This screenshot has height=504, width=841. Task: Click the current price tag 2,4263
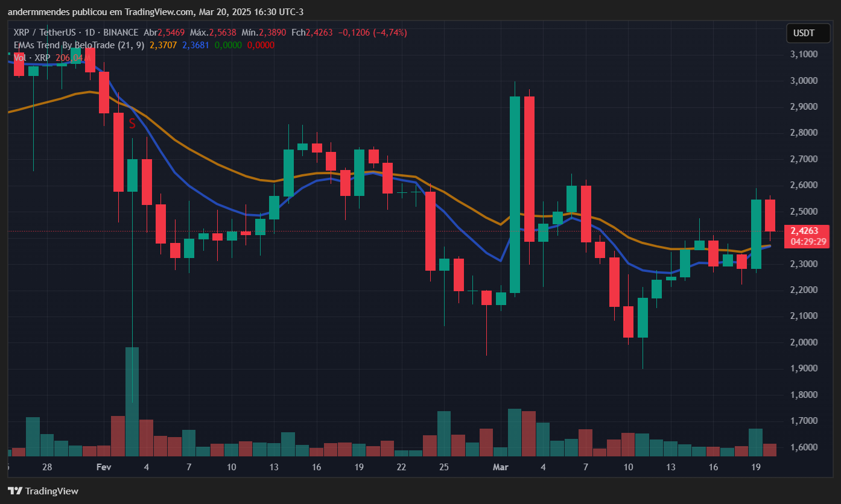pyautogui.click(x=804, y=230)
